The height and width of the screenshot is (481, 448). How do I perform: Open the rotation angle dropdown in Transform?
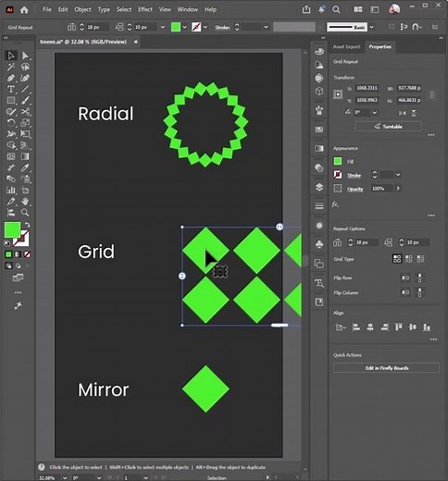(x=374, y=113)
